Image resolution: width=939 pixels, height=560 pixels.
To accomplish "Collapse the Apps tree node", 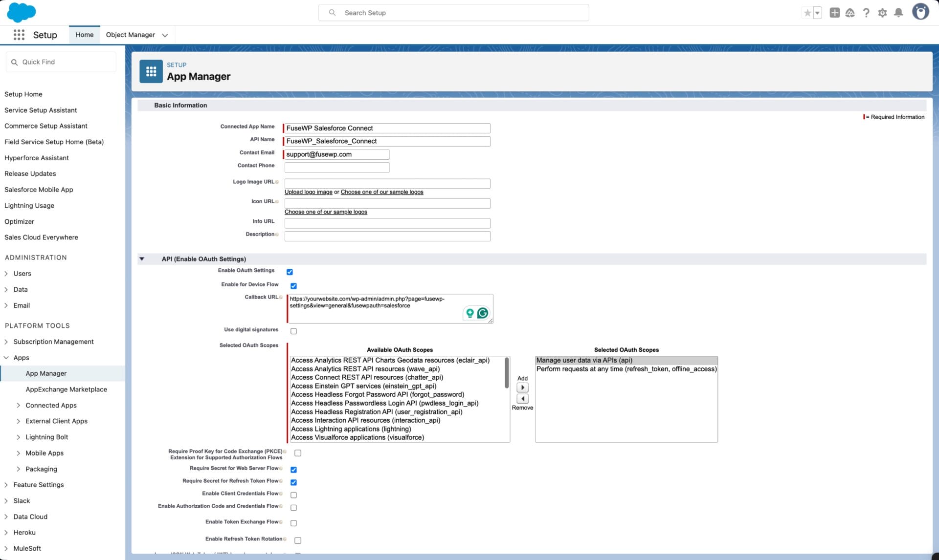I will pyautogui.click(x=6, y=358).
